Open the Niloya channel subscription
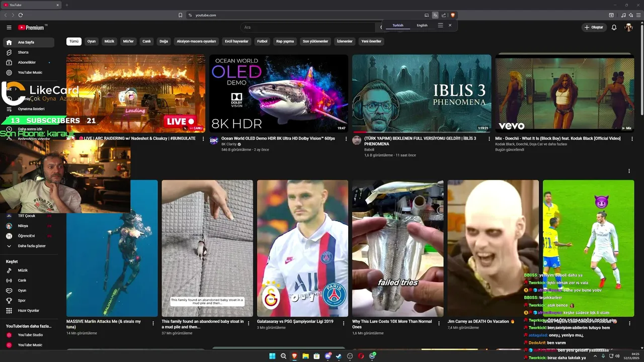The image size is (644, 362). point(28,226)
